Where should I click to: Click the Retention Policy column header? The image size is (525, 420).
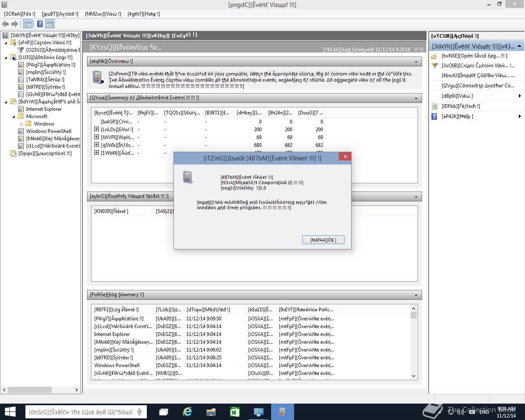point(307,310)
